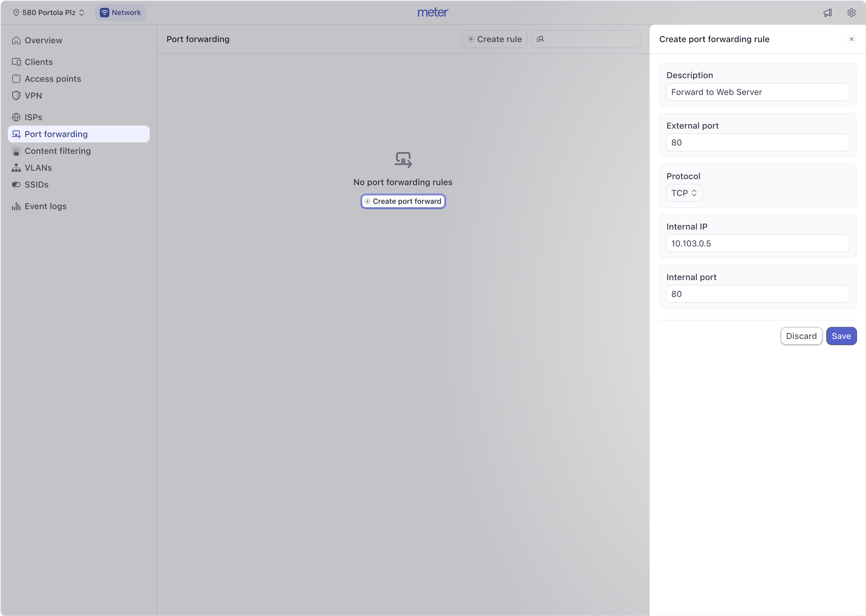Click the Access points icon
The image size is (866, 616).
click(16, 79)
